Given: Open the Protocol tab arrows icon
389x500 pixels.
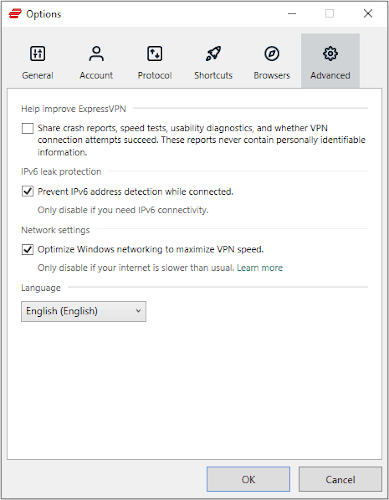Looking at the screenshot, I should (x=155, y=54).
